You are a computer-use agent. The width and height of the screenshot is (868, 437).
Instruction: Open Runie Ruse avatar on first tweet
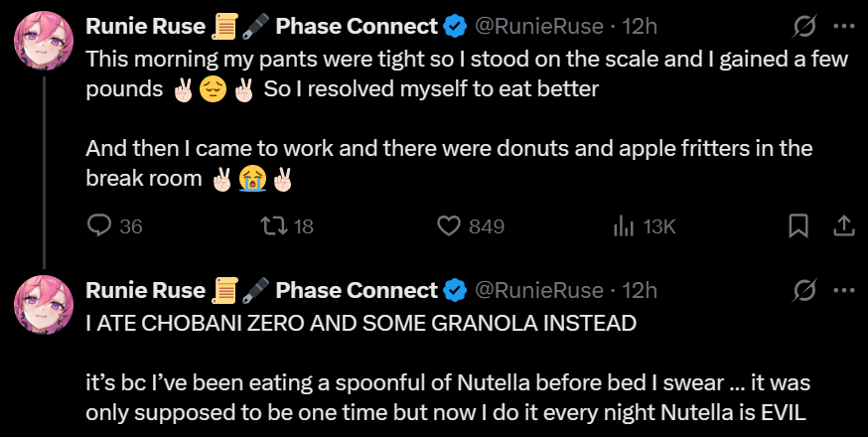(42, 40)
